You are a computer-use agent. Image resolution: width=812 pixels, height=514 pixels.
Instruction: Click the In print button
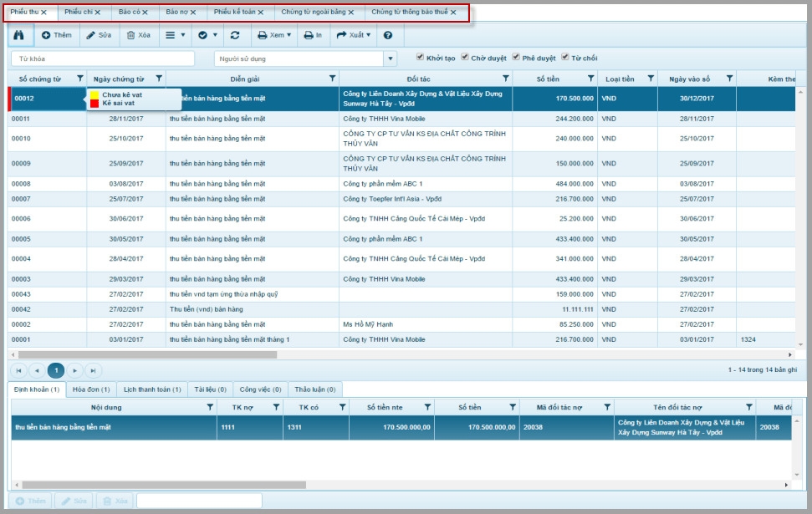pos(313,35)
